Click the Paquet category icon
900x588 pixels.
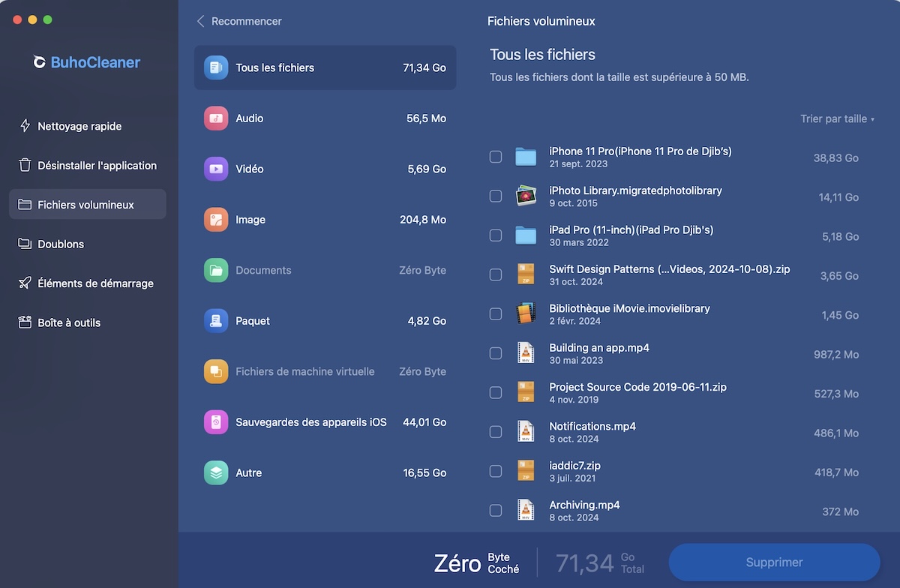(216, 321)
